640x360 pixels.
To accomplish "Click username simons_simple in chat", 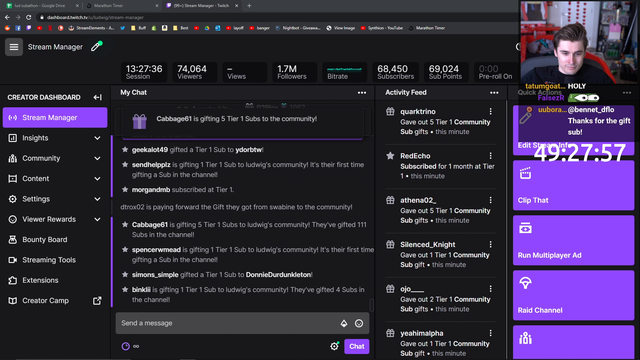I will pos(155,275).
